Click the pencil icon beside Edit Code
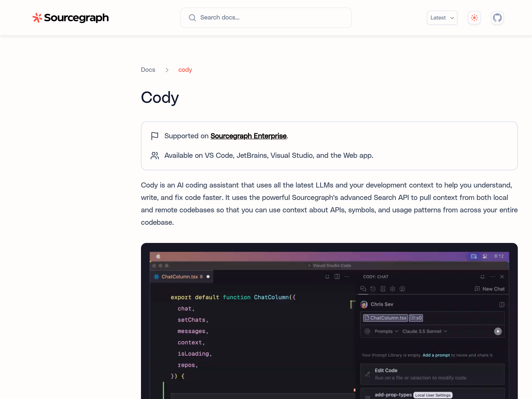This screenshot has width=532, height=399. 368,374
